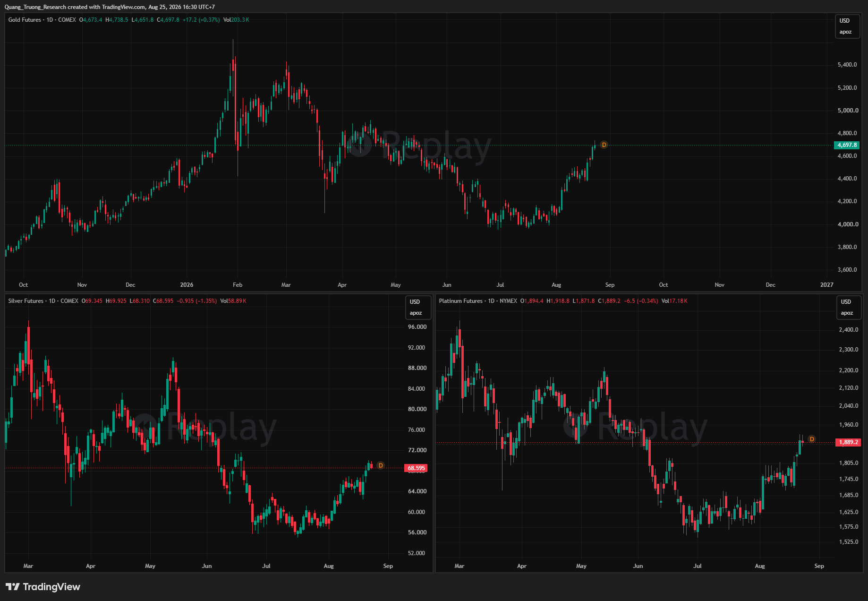This screenshot has height=601, width=868.
Task: Open the USD currency selector on Silver chart
Action: coord(415,302)
